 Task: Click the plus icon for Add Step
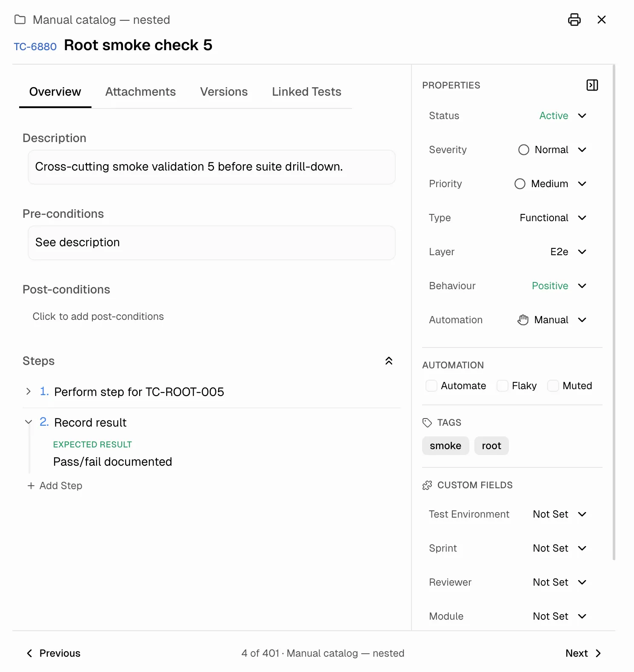[31, 486]
